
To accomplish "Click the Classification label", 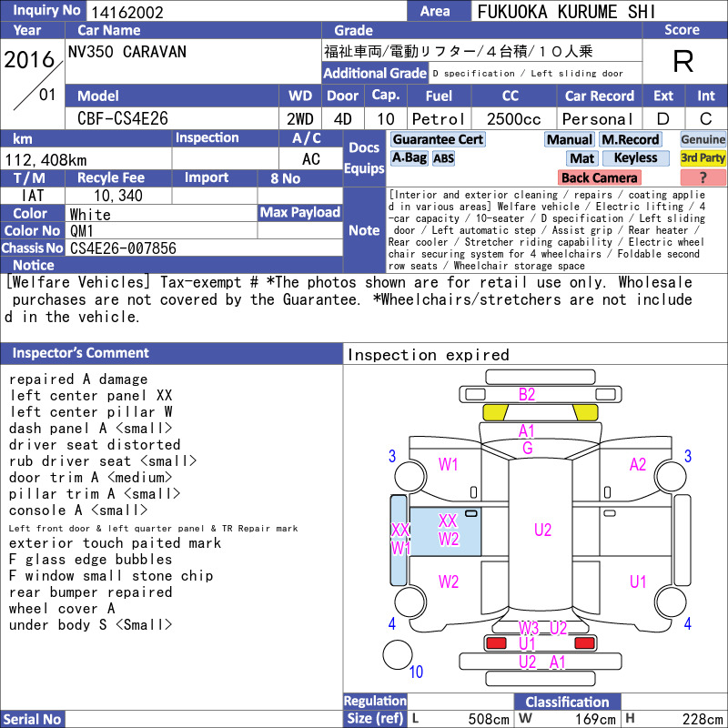I will 567,702.
